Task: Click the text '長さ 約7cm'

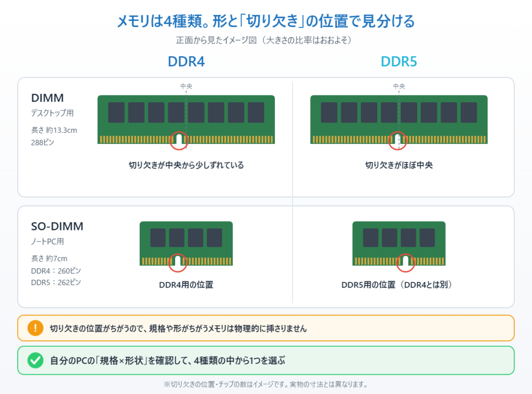Action: (x=49, y=259)
